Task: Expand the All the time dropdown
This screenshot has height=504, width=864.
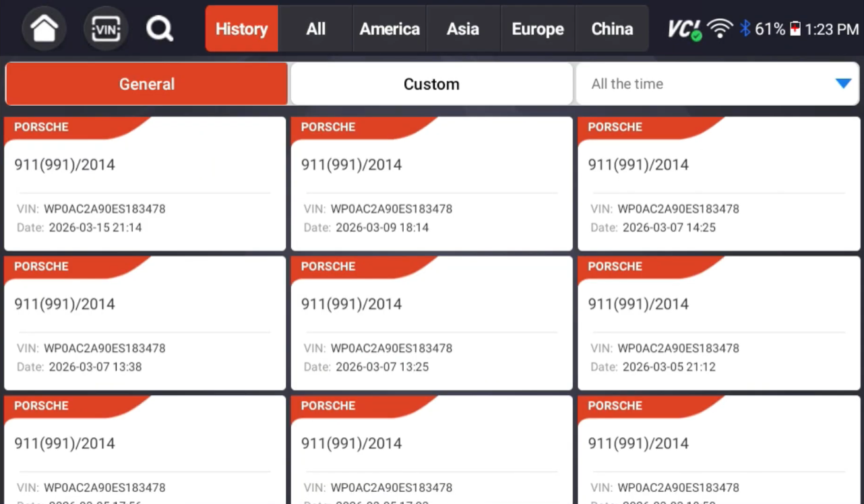Action: (718, 84)
